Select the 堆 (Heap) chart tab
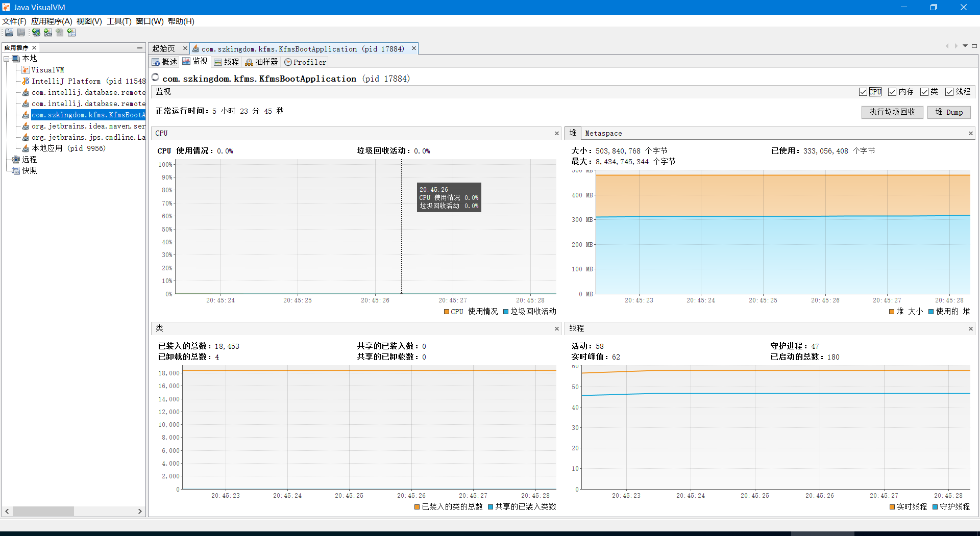 (573, 133)
